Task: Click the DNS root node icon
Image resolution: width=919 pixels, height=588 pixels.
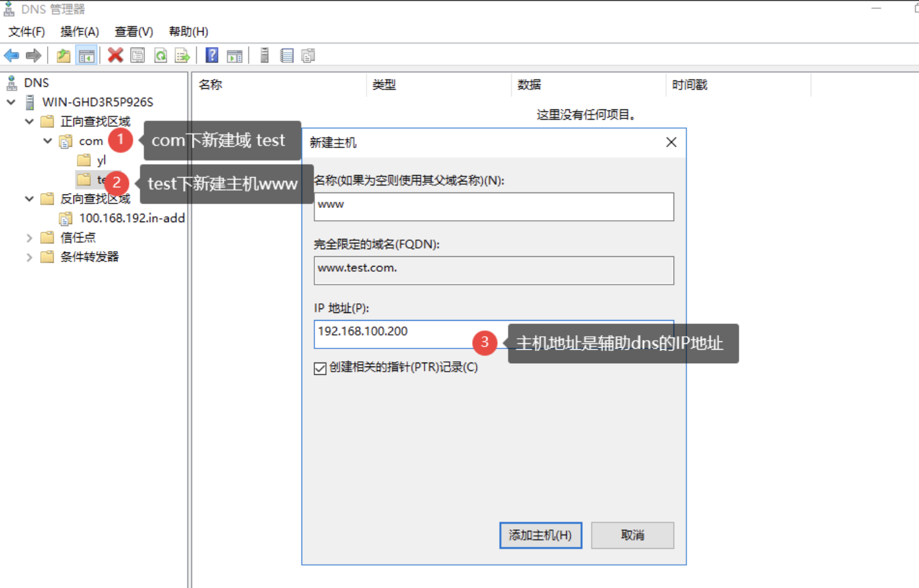Action: [x=12, y=82]
